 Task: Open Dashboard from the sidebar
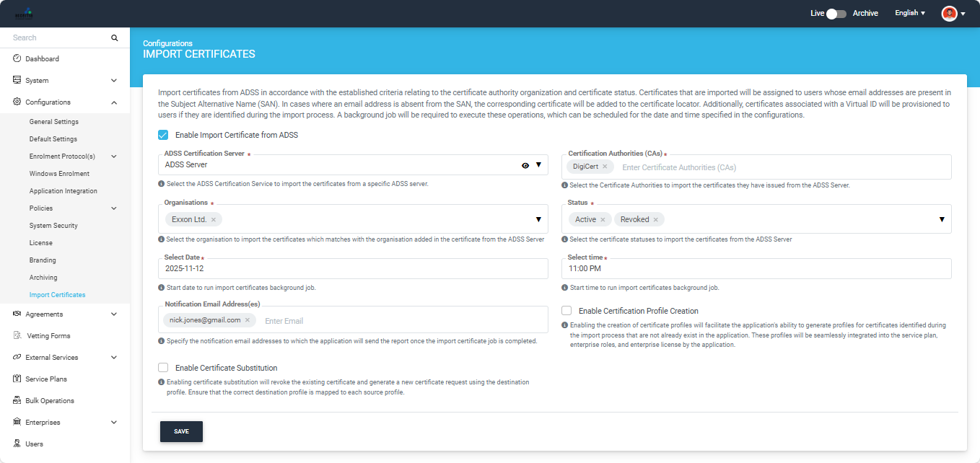42,59
